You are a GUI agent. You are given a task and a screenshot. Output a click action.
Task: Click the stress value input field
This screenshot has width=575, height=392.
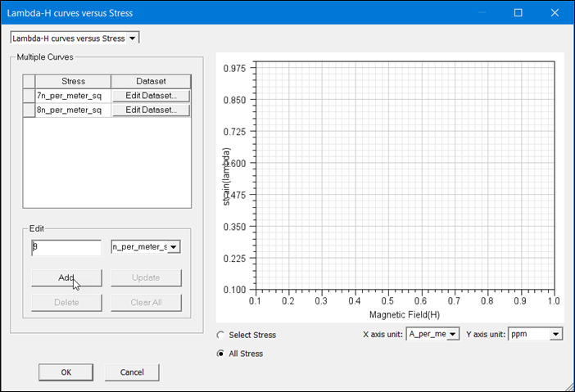[x=66, y=246]
